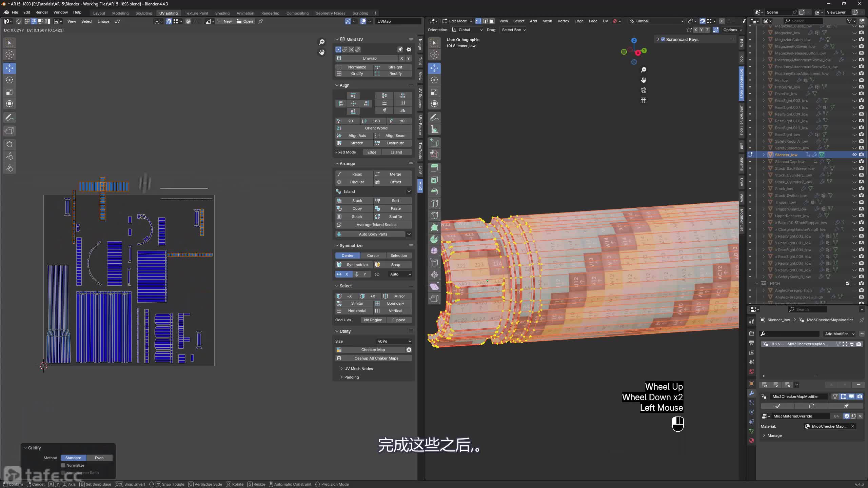The width and height of the screenshot is (868, 488).
Task: Open Material properties tab icon
Action: (752, 441)
